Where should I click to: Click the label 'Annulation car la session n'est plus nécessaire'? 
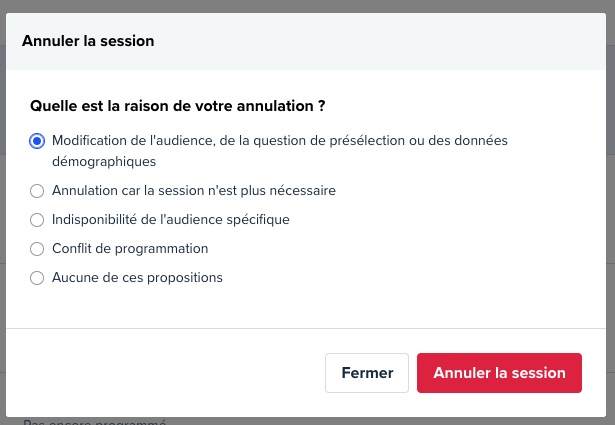point(194,191)
